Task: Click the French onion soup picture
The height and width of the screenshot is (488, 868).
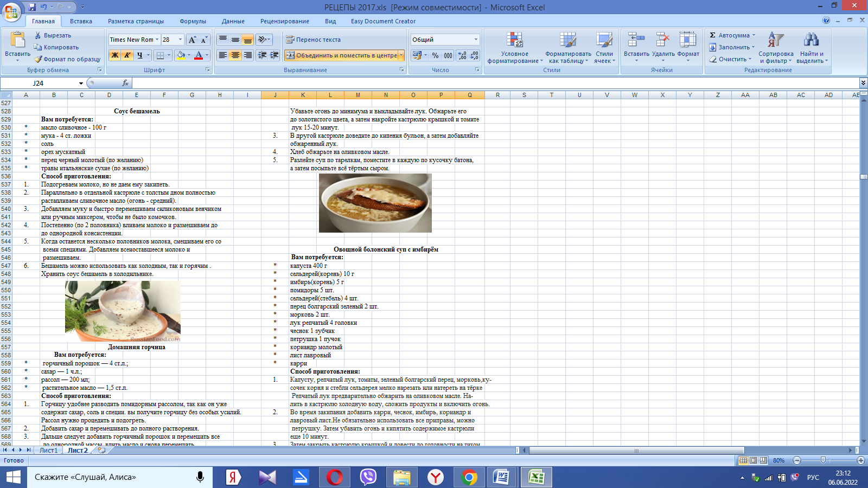Action: coord(375,203)
